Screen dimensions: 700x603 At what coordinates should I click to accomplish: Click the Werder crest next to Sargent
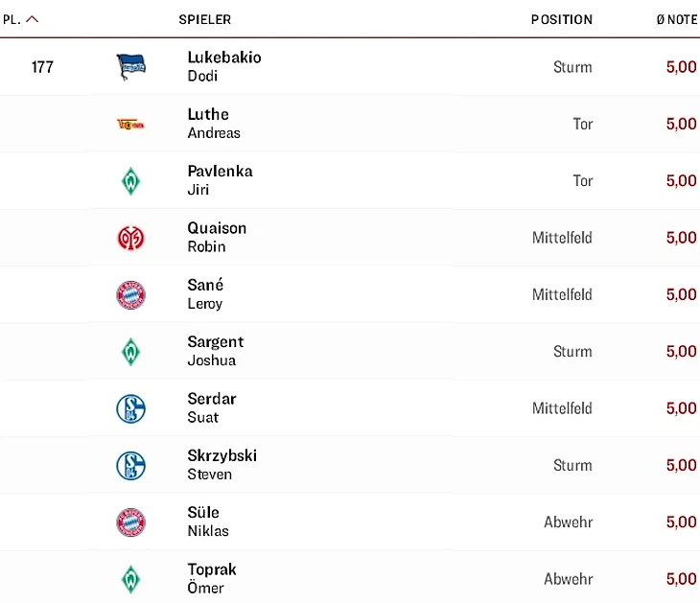pyautogui.click(x=130, y=352)
